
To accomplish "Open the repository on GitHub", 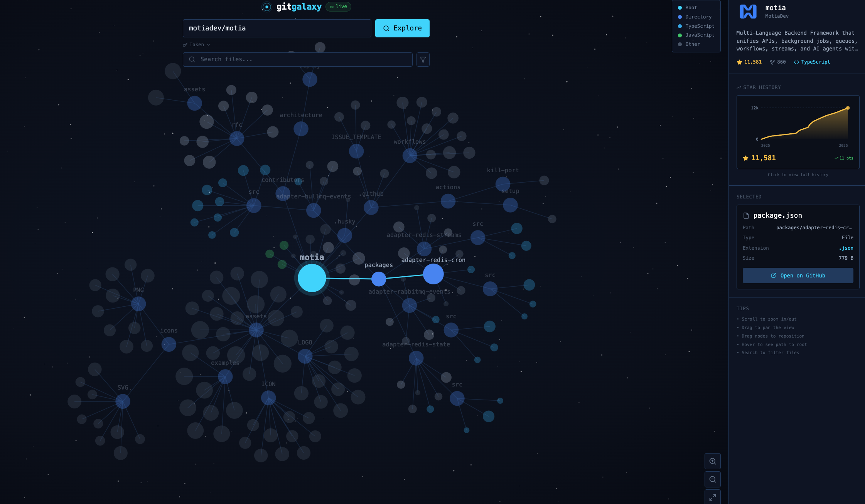I will point(798,275).
